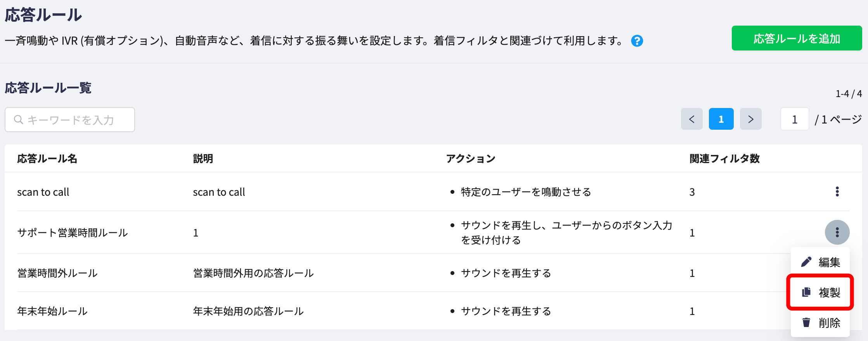Click the 関連フィルタ数 column header

[724, 158]
